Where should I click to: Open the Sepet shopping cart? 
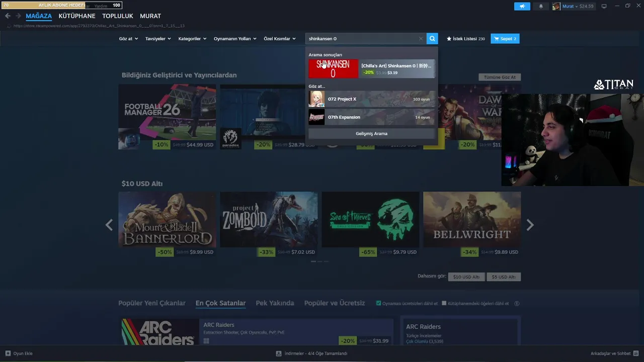505,39
